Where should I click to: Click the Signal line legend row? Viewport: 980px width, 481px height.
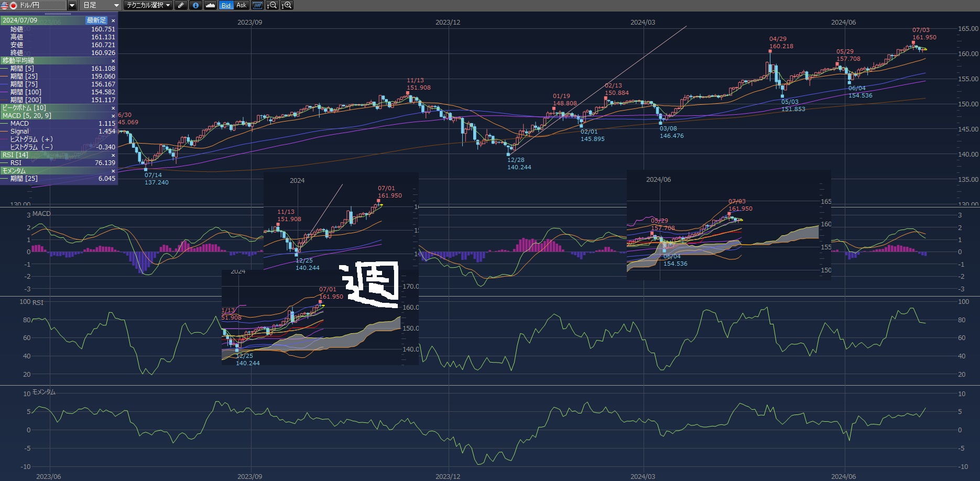[x=59, y=132]
